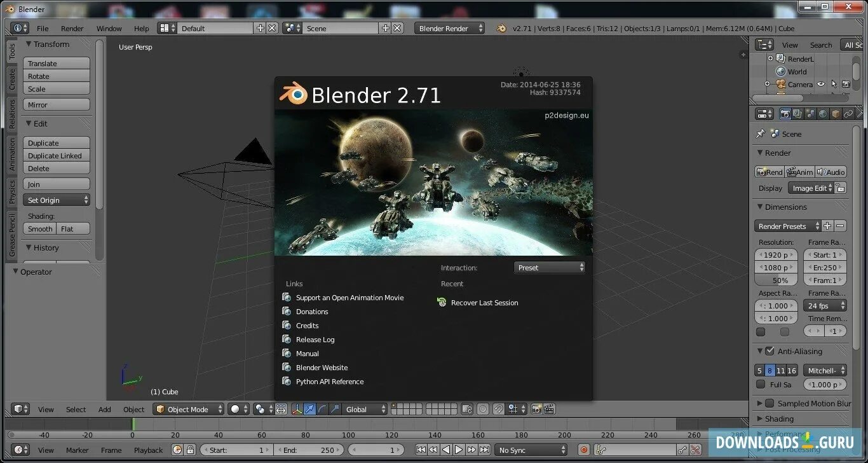Image resolution: width=868 pixels, height=463 pixels.
Task: Open the Add menu in 3D view header
Action: (x=105, y=409)
